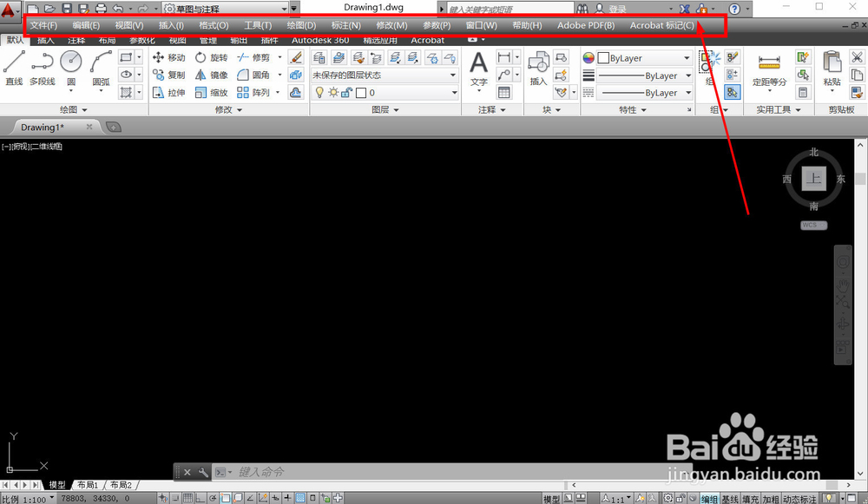Click the Save icon in quick access toolbar
The height and width of the screenshot is (504, 868).
[67, 9]
